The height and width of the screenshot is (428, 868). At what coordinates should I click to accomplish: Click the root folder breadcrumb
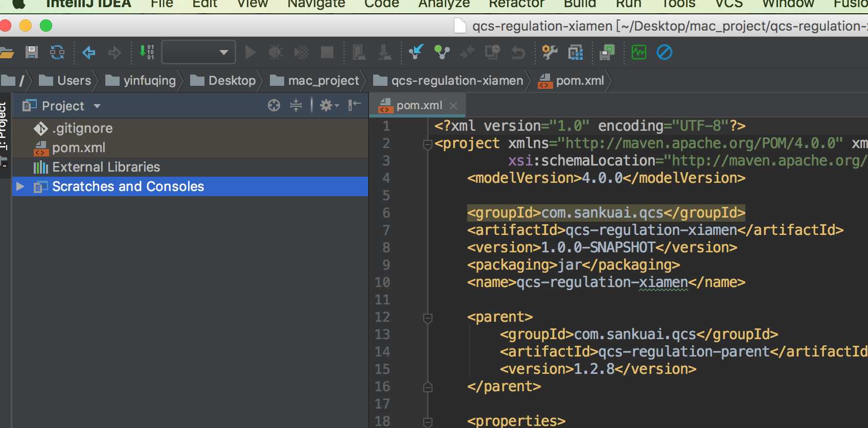pos(13,81)
